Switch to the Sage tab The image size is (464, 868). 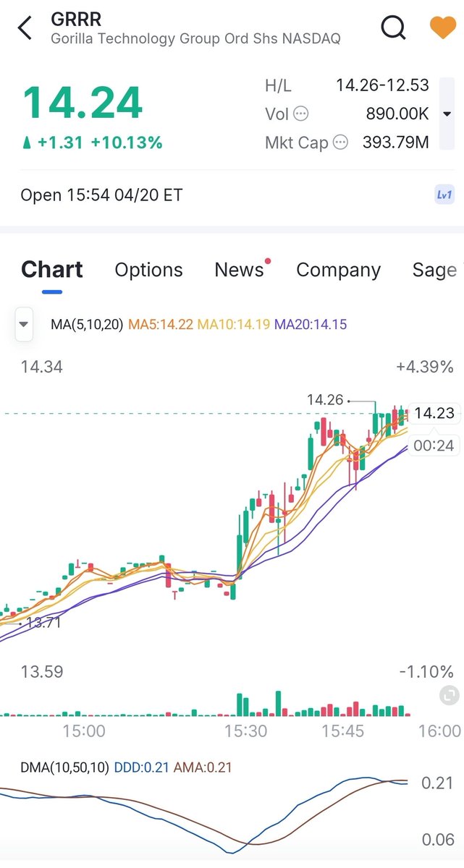435,270
